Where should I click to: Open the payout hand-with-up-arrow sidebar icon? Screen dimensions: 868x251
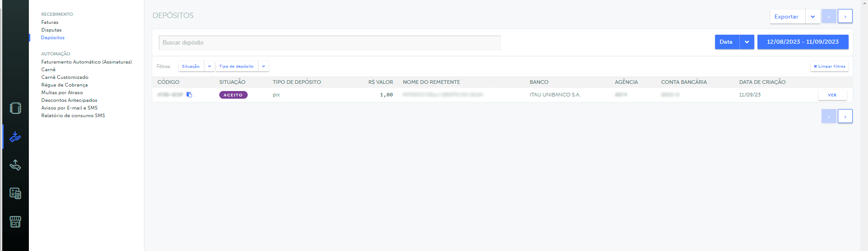click(15, 165)
